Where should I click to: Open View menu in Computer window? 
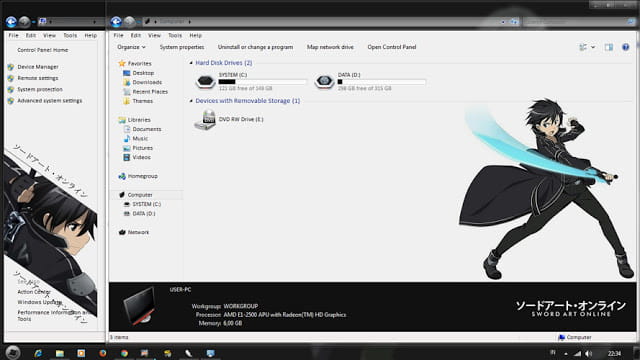154,36
